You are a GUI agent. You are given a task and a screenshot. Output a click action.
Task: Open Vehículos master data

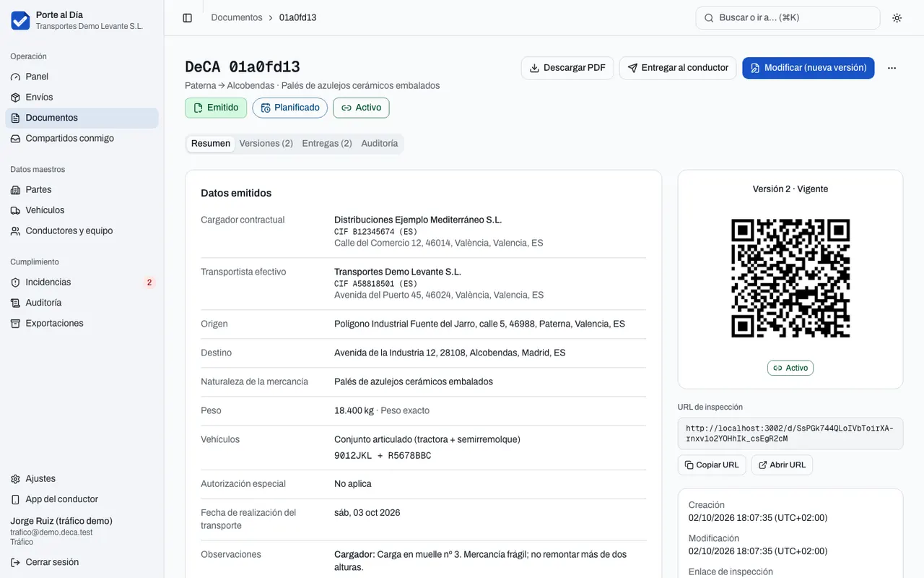click(x=82, y=210)
